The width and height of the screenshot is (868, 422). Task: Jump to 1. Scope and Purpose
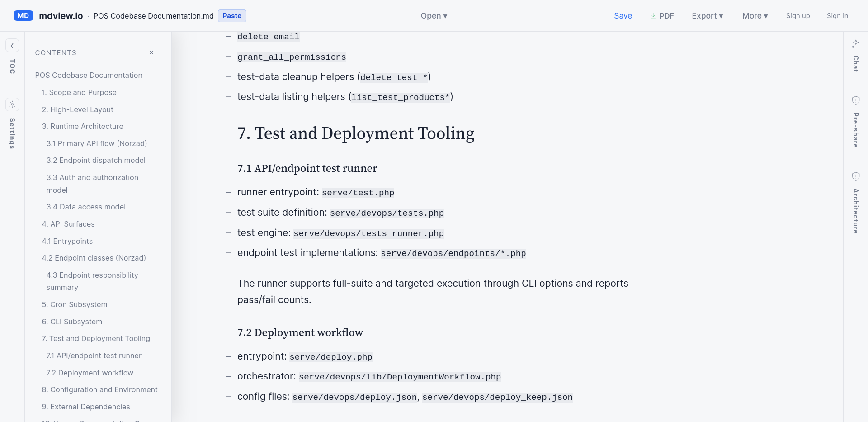[79, 92]
